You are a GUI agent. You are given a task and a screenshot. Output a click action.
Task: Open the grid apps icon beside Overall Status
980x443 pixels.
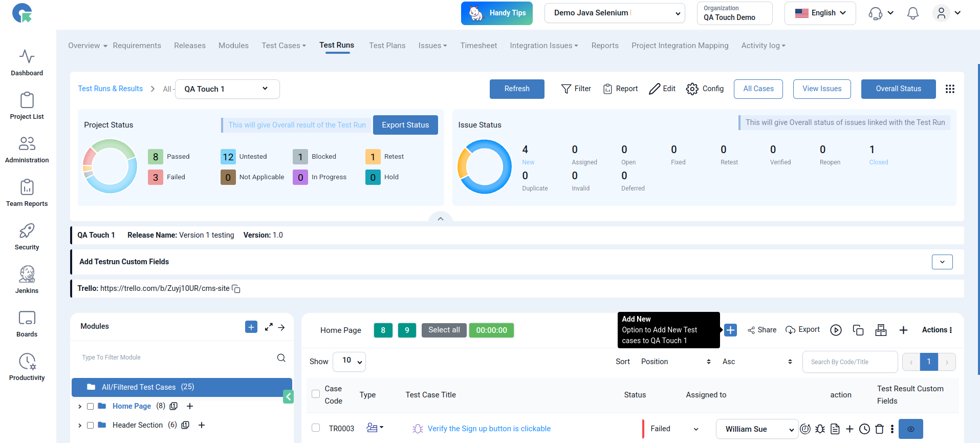950,89
